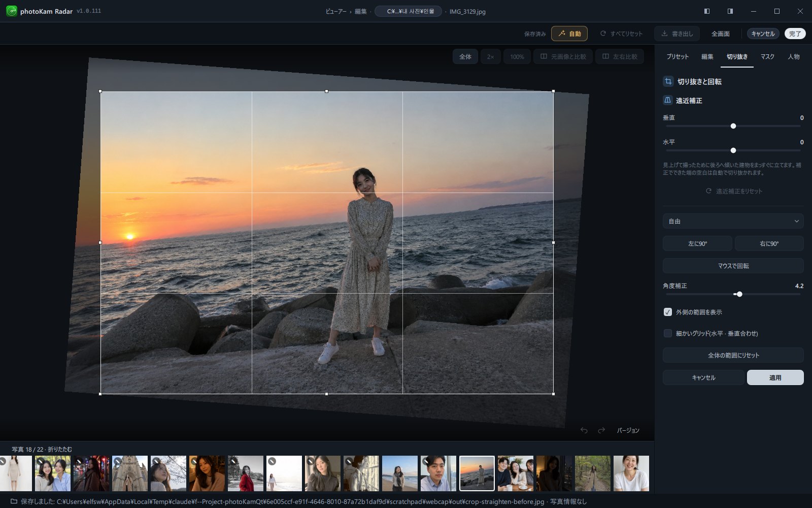Click the redo arrow icon below the photo
Screen dimensions: 812x508
pyautogui.click(x=601, y=430)
